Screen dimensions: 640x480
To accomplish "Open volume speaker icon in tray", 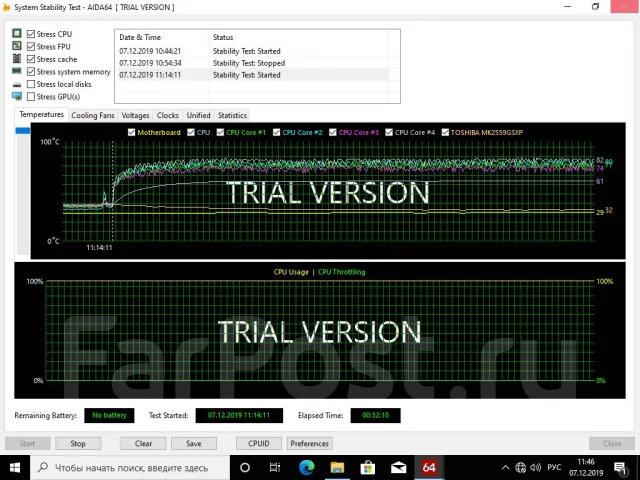I will click(x=535, y=468).
